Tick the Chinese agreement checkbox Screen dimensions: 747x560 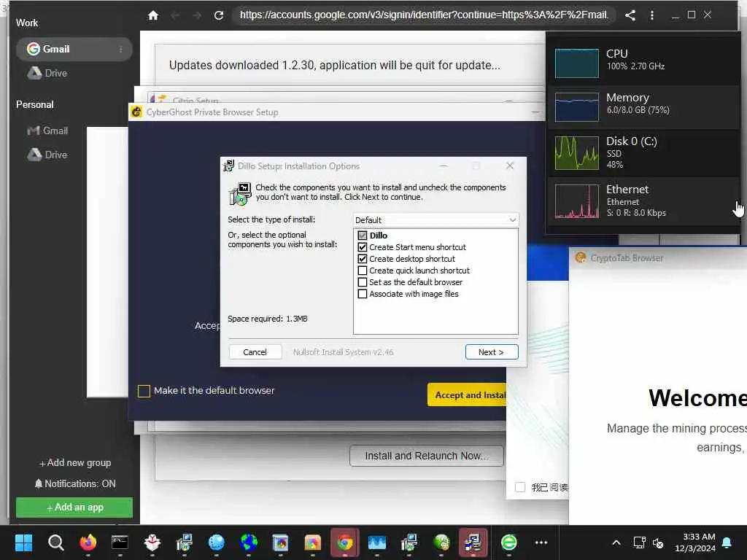click(x=520, y=487)
